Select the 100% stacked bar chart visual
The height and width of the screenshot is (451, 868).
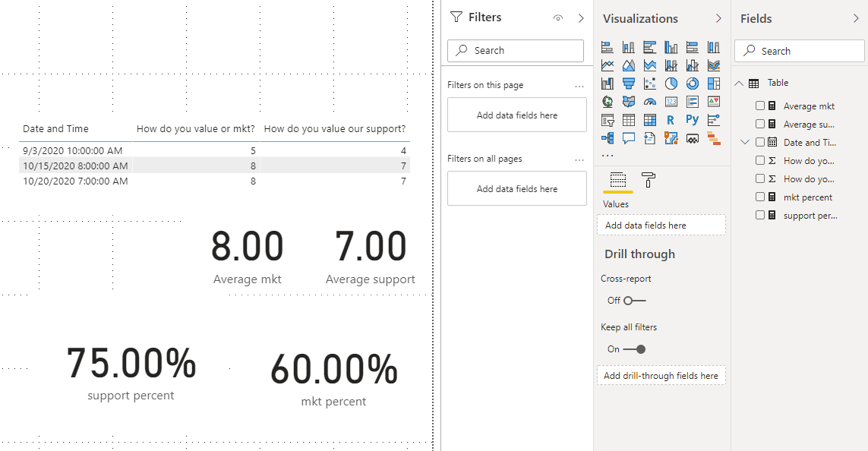[692, 47]
